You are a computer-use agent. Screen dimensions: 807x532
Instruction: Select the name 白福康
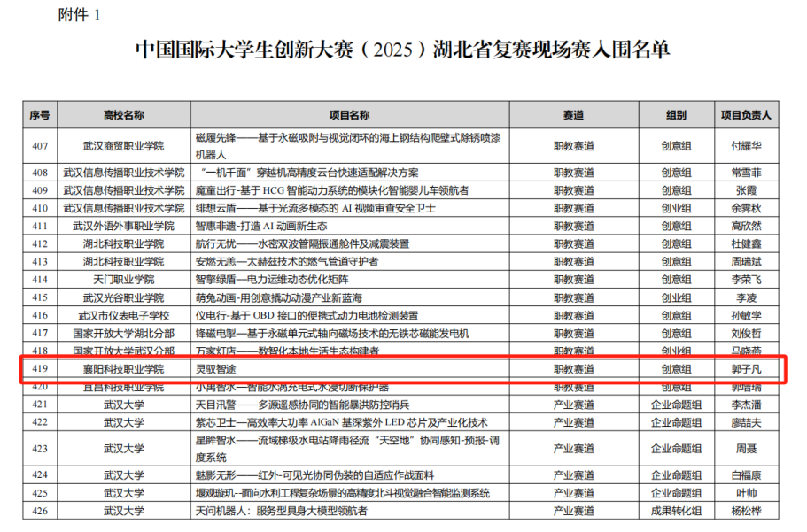[x=746, y=474]
